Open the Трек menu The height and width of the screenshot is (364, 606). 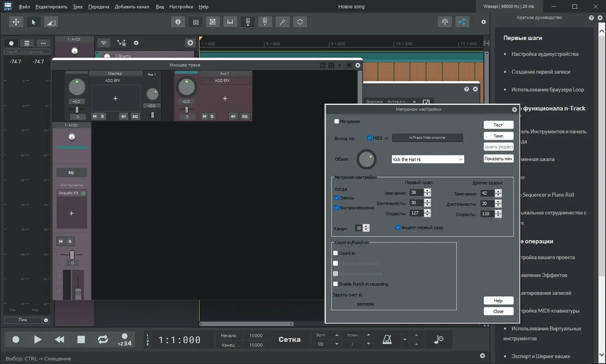[78, 7]
